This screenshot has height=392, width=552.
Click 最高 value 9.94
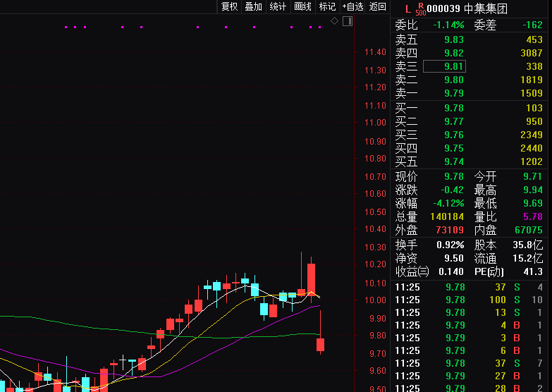[x=533, y=190]
